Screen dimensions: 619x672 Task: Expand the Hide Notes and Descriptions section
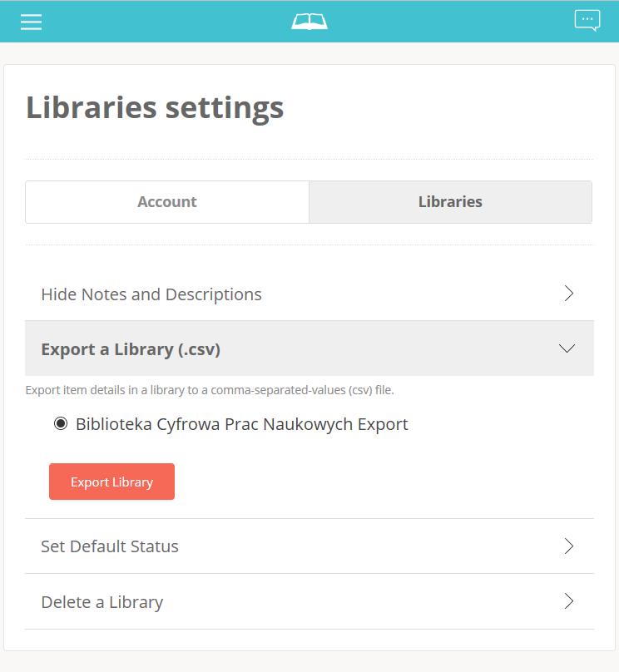click(309, 294)
